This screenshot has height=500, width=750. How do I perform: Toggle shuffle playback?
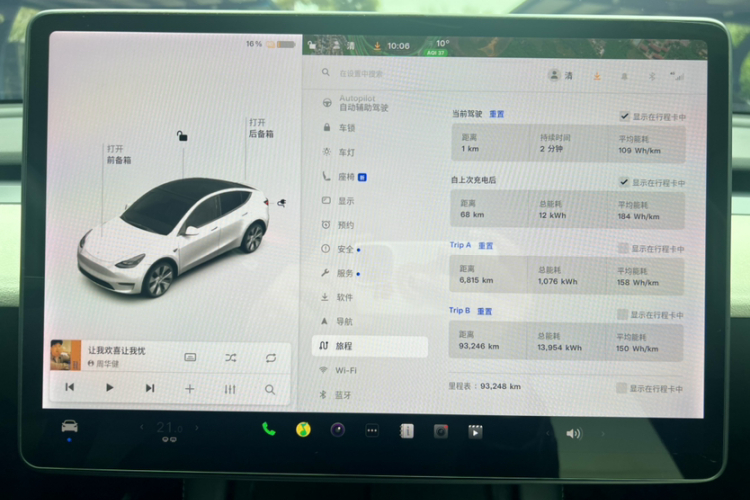click(231, 357)
